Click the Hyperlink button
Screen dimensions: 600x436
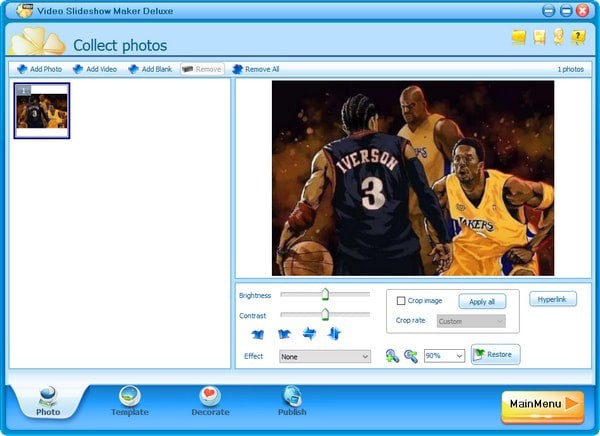[553, 299]
